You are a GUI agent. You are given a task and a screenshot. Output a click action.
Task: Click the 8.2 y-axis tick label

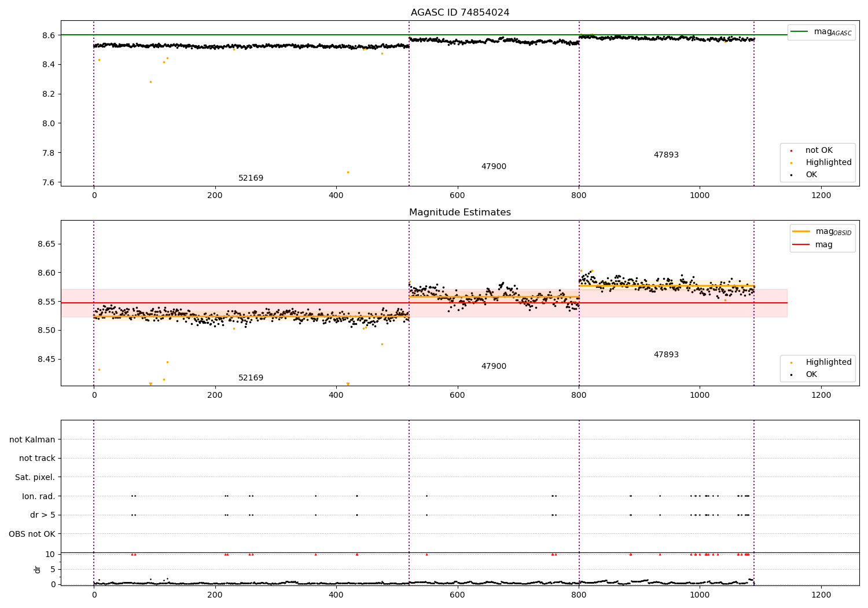(x=49, y=94)
